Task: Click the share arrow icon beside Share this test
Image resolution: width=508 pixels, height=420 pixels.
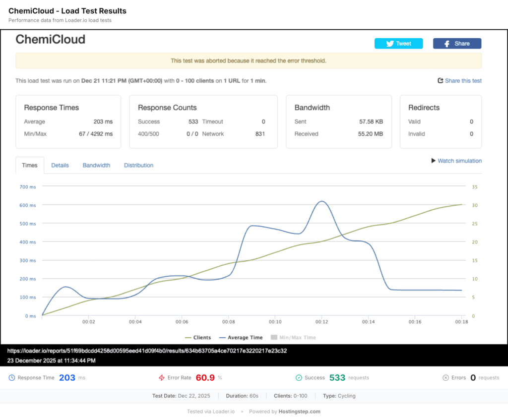Action: 440,81
